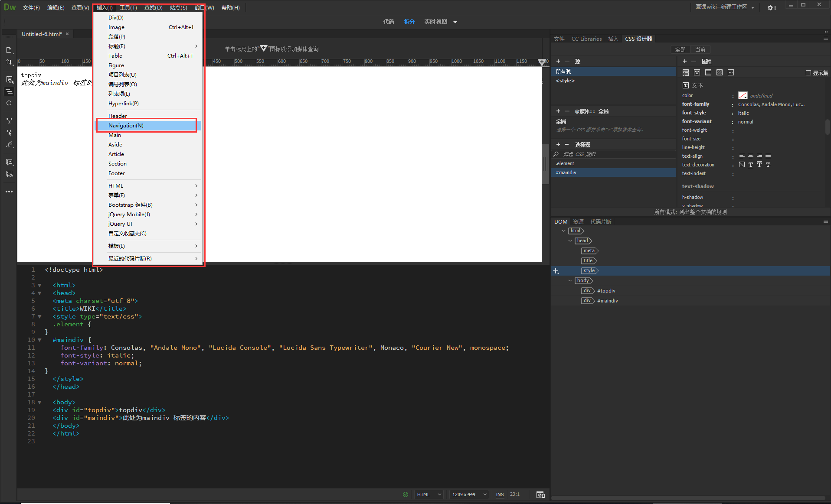The image size is (831, 504).
Task: Choose Navigation(N) from the insert menu
Action: [x=148, y=126]
